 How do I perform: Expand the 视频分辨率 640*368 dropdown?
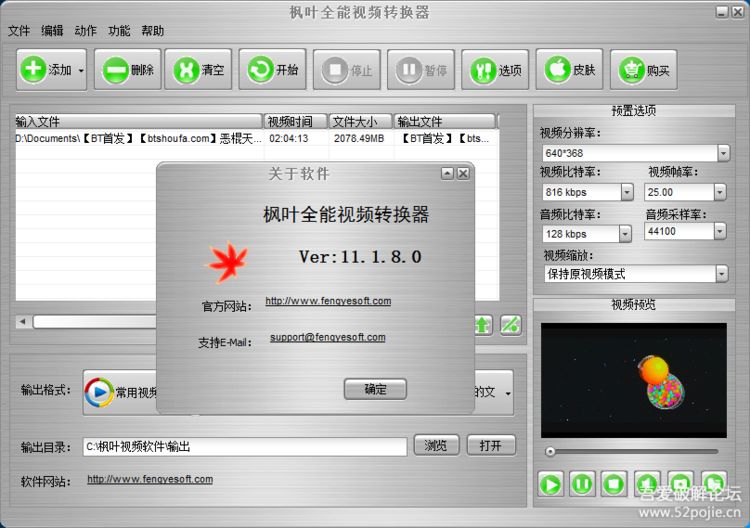723,154
